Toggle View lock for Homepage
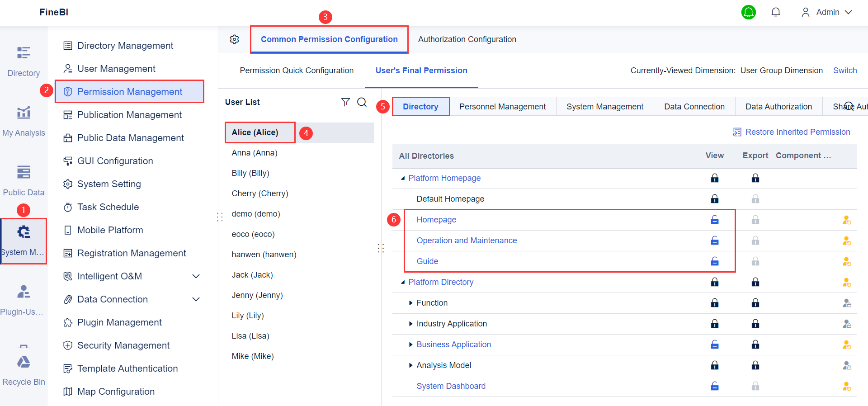Screen dimensions: 868x406 [715, 220]
